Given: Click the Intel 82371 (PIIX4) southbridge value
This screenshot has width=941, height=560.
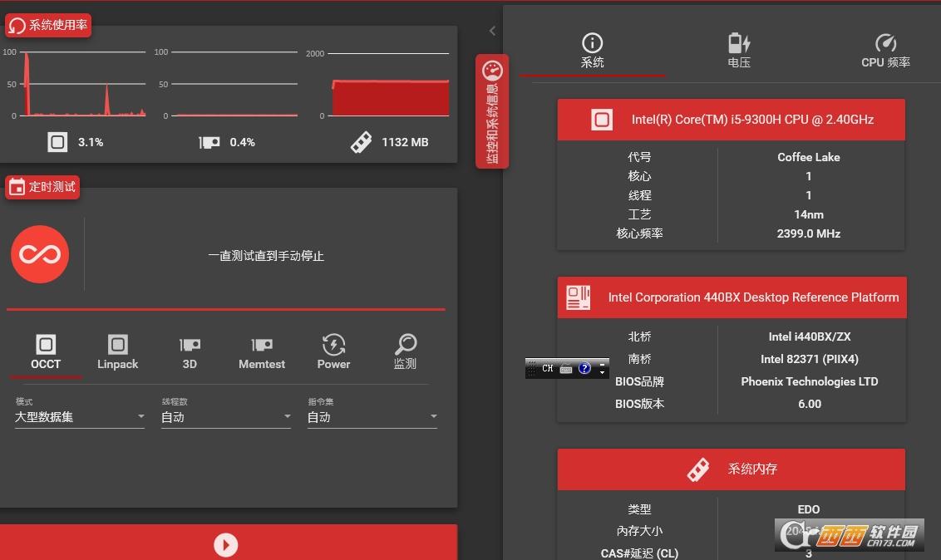Looking at the screenshot, I should point(810,359).
